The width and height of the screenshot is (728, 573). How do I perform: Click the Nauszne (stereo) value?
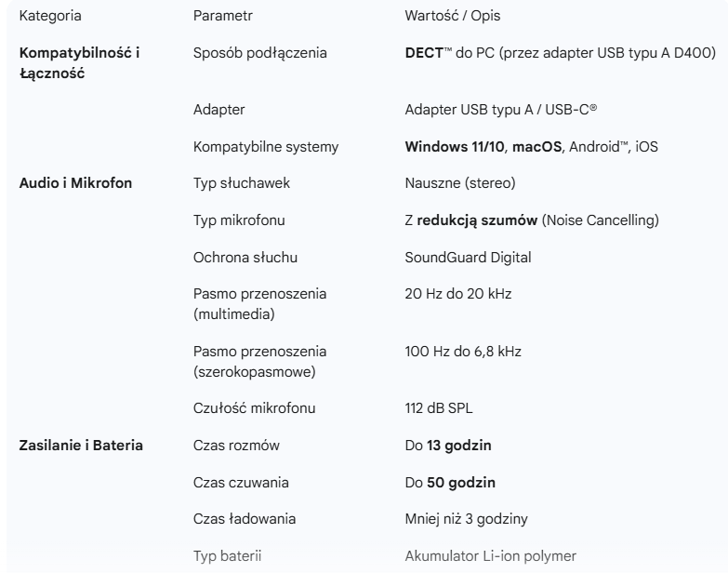455,183
